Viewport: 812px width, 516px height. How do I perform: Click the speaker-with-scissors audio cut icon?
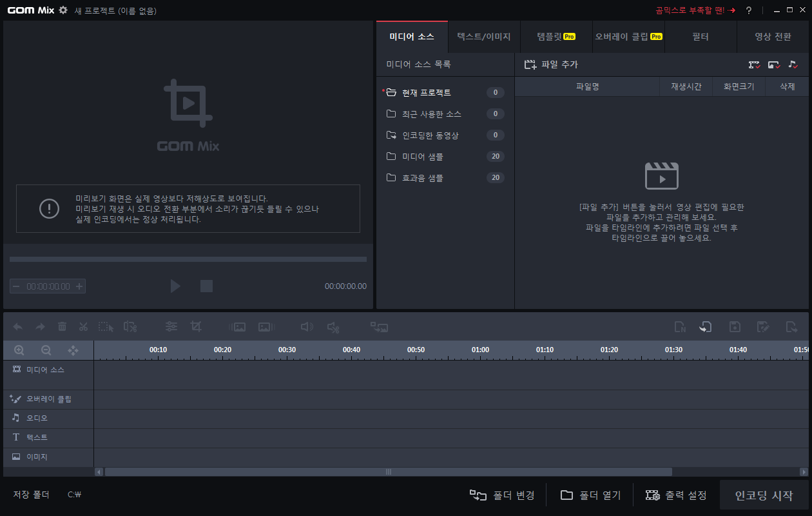pyautogui.click(x=333, y=327)
